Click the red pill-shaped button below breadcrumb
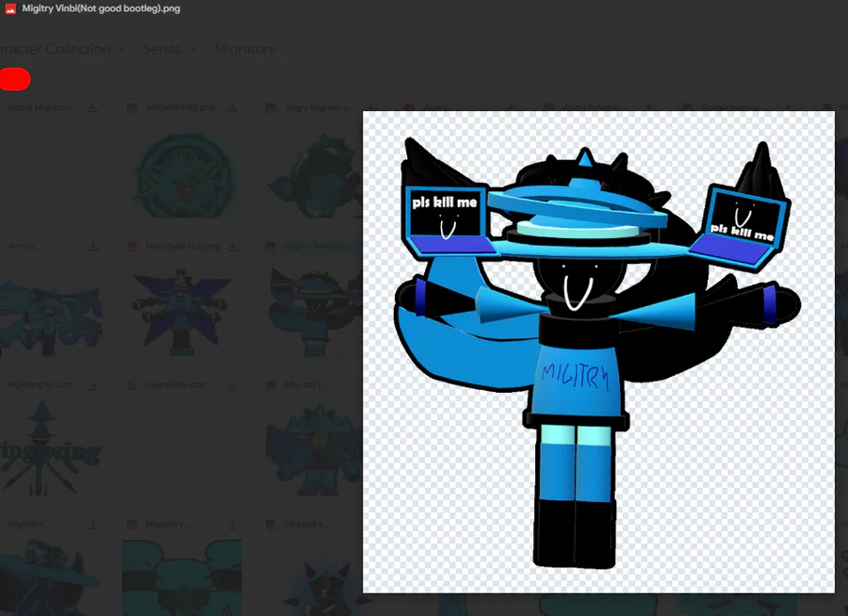This screenshot has width=848, height=616. coord(14,79)
